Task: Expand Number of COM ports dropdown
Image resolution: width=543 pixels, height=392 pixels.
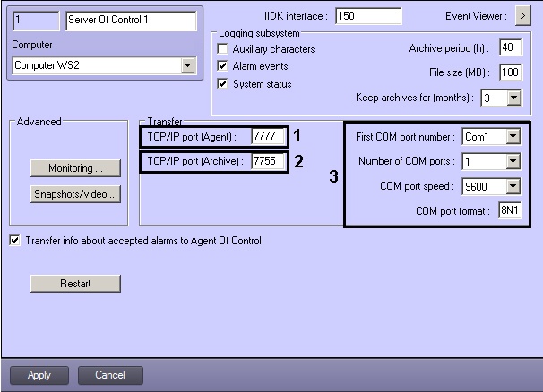Action: (x=513, y=161)
